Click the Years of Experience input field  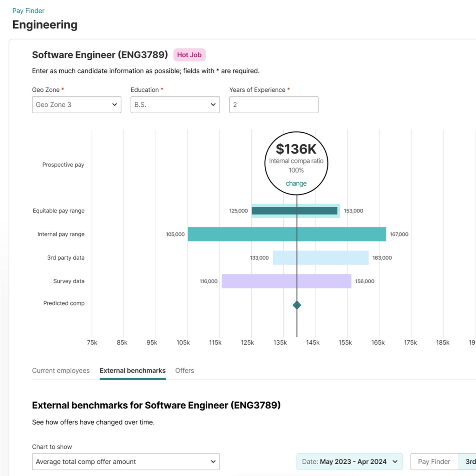(x=274, y=105)
